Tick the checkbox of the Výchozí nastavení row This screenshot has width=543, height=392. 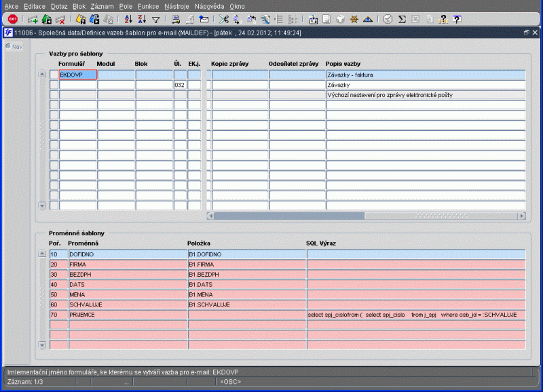point(54,95)
